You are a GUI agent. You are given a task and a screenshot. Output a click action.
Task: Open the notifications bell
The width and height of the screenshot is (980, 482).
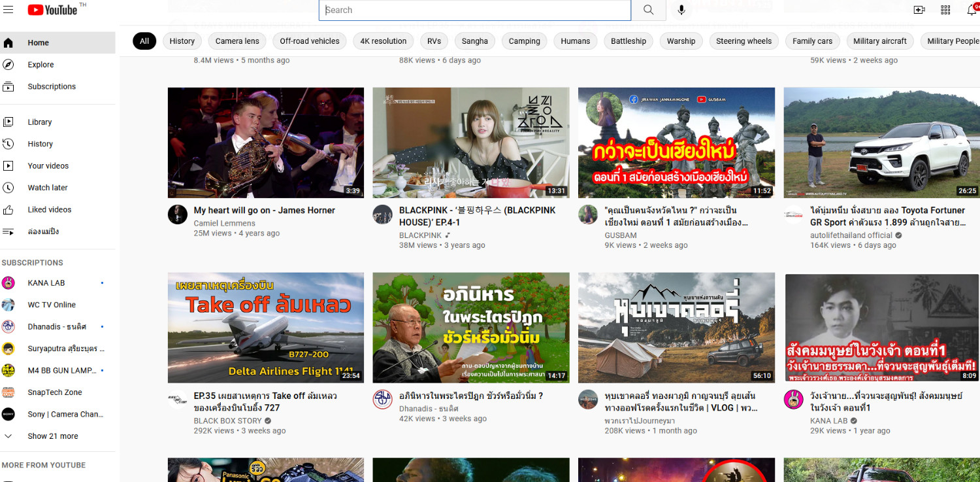972,10
